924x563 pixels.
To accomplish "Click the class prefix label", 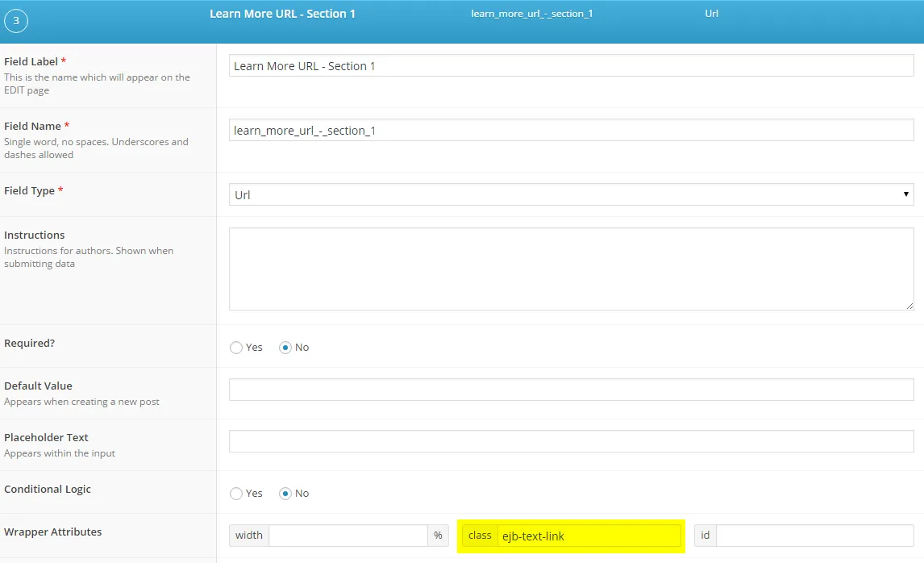I will click(x=480, y=536).
